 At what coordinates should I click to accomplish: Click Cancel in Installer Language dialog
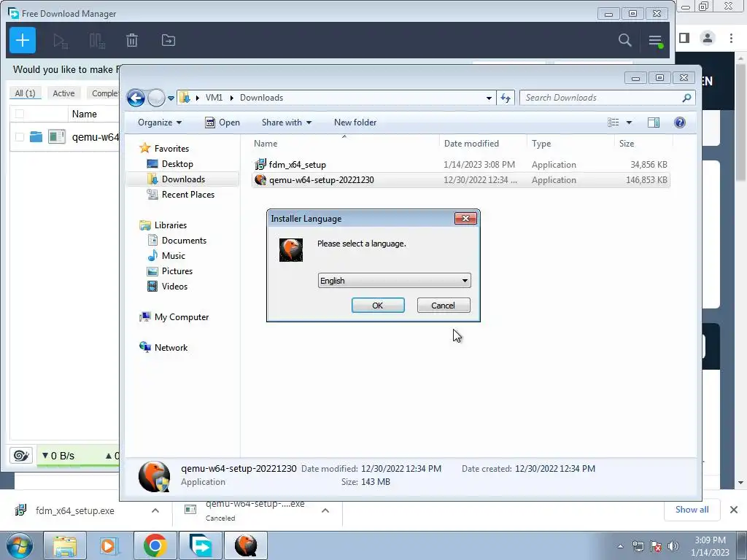click(x=444, y=306)
